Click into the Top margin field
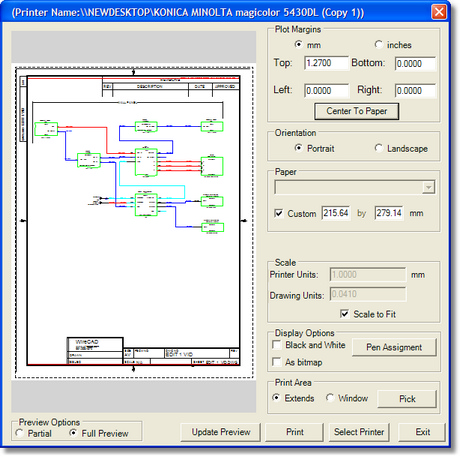Viewport: 460px width, 457px height. click(326, 63)
